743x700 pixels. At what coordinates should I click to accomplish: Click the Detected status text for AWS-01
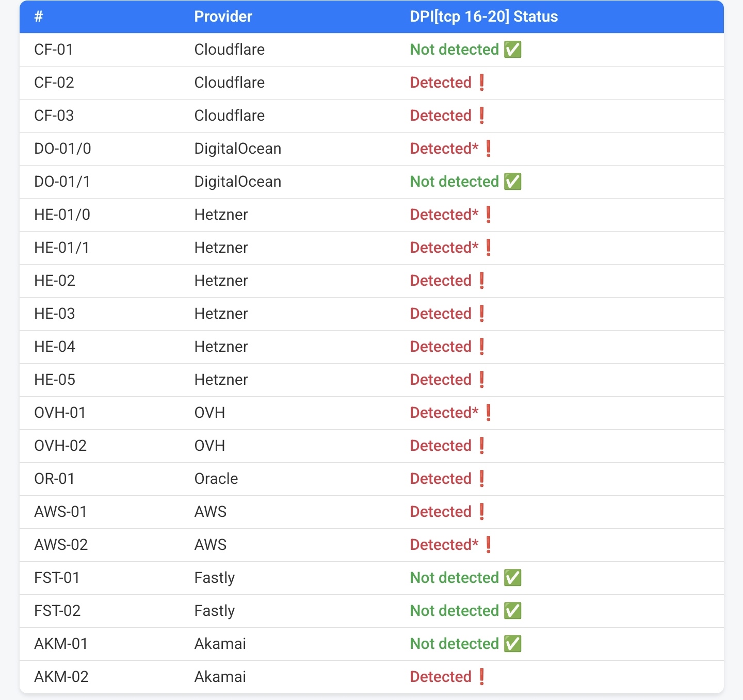[x=440, y=512]
